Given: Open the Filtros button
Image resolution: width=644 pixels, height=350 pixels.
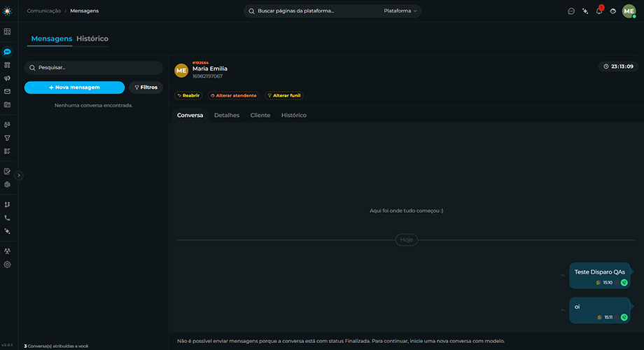Looking at the screenshot, I should 146,87.
